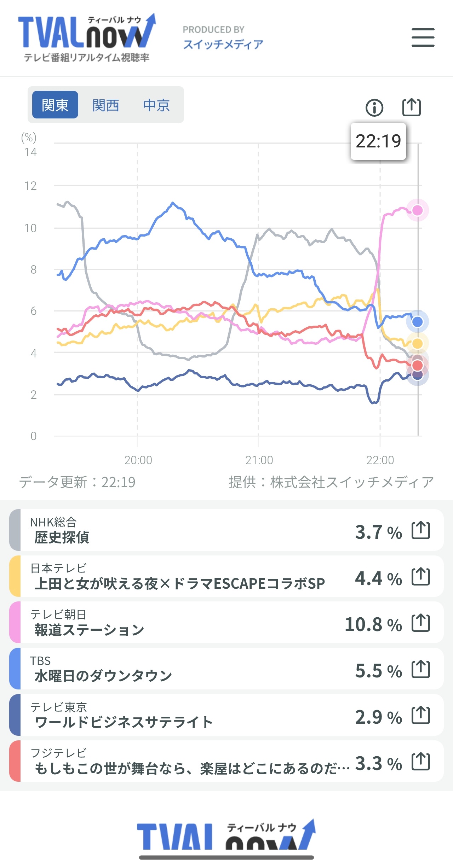The image size is (453, 868).
Task: Click the chart info icon
Action: (x=374, y=107)
